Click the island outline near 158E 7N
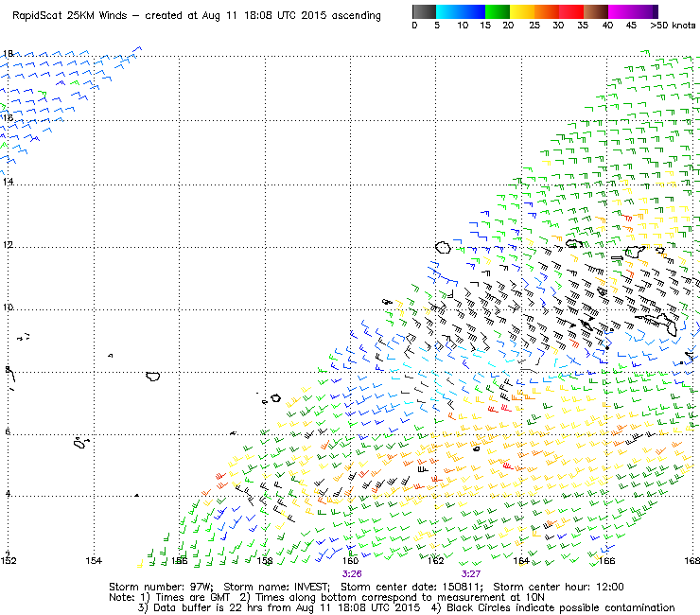This screenshot has height=615, width=700. coord(276,398)
